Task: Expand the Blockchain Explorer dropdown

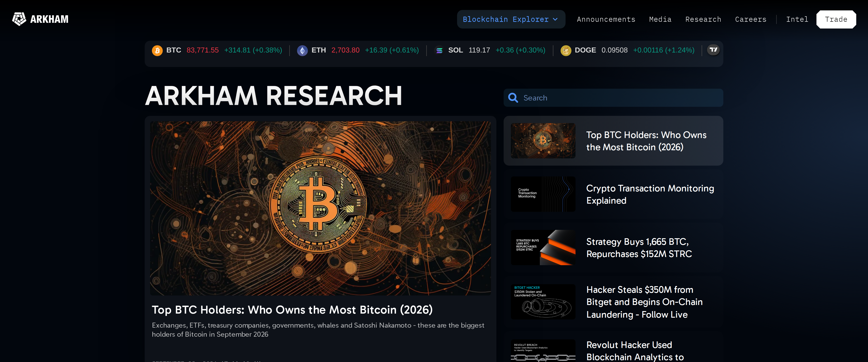Action: coord(511,19)
